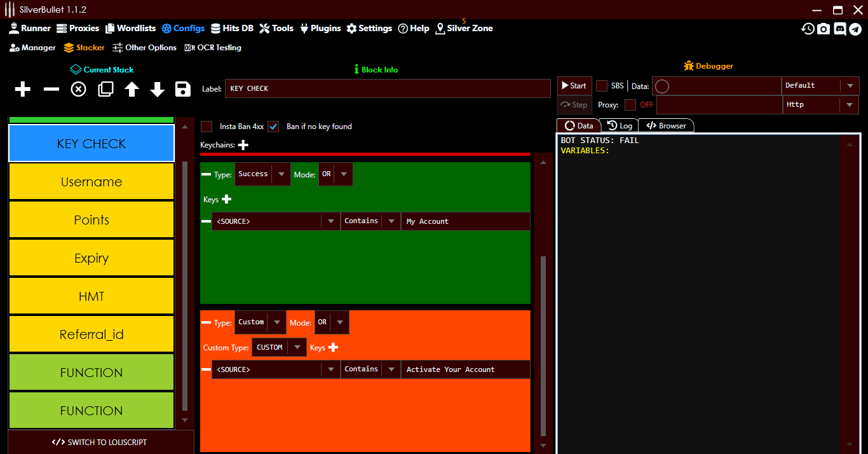Click the duplicate block icon
This screenshot has height=454, width=868.
click(105, 89)
